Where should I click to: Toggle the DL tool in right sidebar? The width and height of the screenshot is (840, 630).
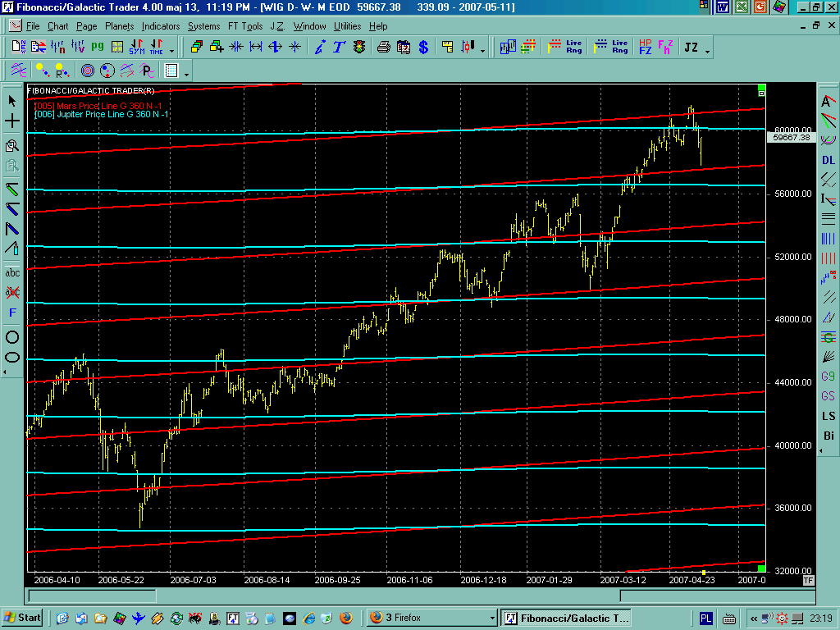pyautogui.click(x=829, y=160)
